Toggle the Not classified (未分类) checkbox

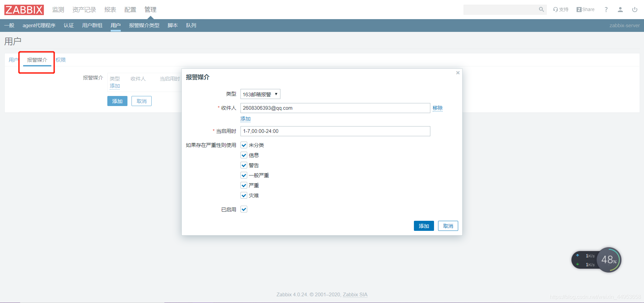tap(244, 145)
